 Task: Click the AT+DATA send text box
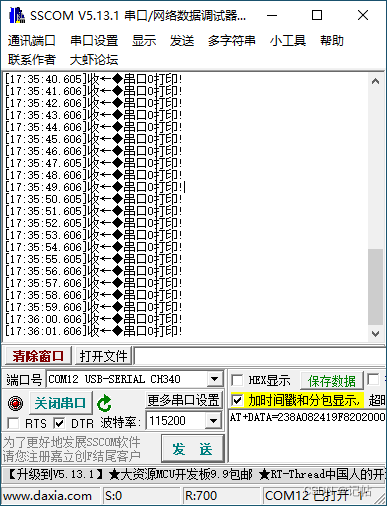[307, 437]
